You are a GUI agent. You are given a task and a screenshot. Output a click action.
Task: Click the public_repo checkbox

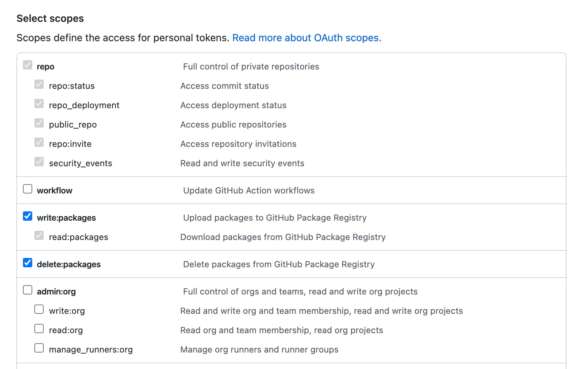[39, 123]
